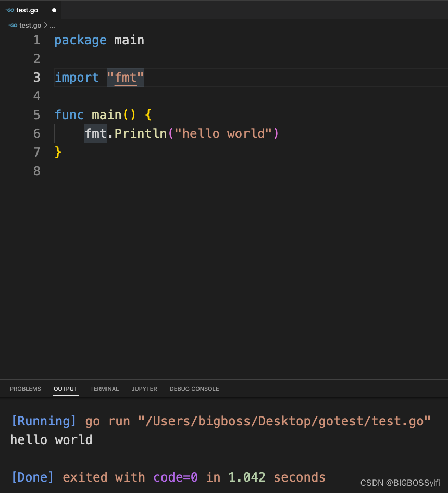Click the Go icon in the breadcrumb bar

tap(13, 25)
